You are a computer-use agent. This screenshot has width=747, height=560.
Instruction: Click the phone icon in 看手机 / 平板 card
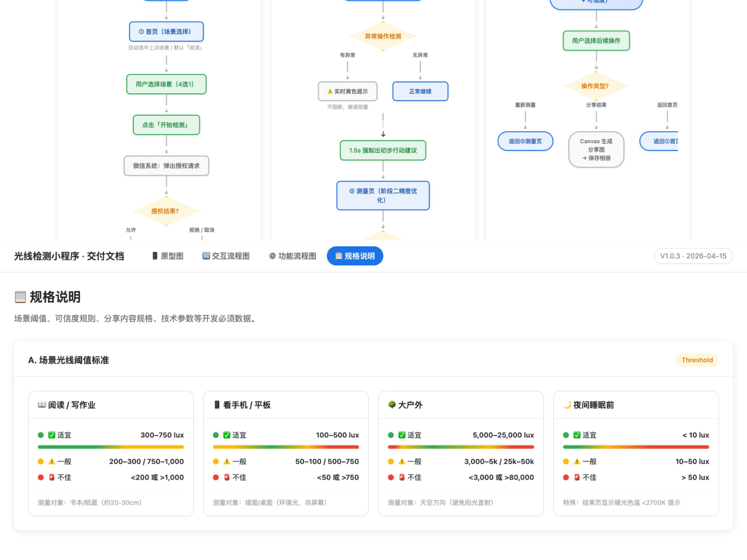pyautogui.click(x=217, y=405)
